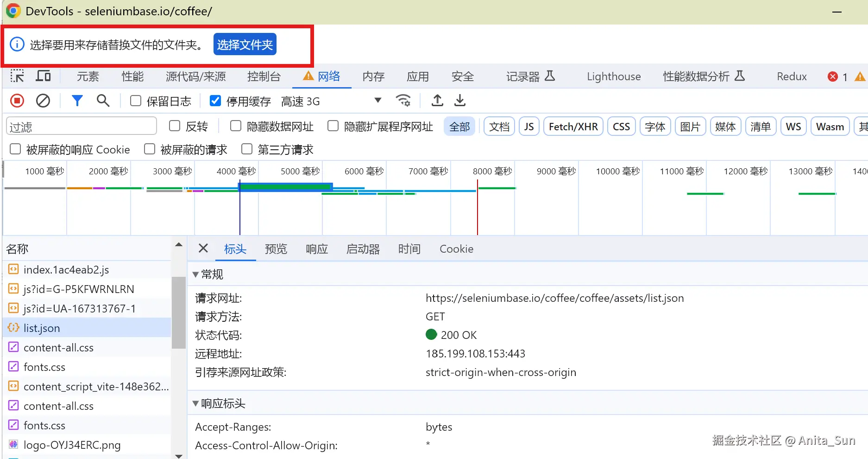
Task: Click the logo-OYJ34ERC.png image icon
Action: pyautogui.click(x=13, y=445)
